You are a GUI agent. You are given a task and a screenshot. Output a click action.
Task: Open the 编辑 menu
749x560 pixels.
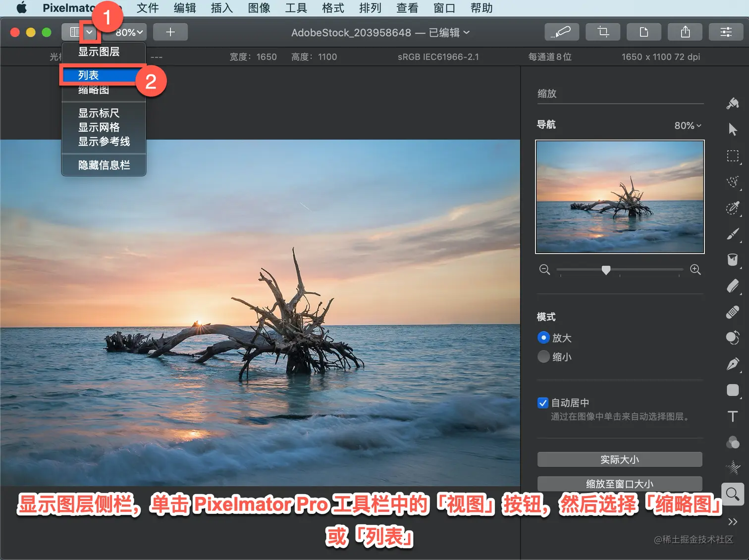(x=185, y=8)
